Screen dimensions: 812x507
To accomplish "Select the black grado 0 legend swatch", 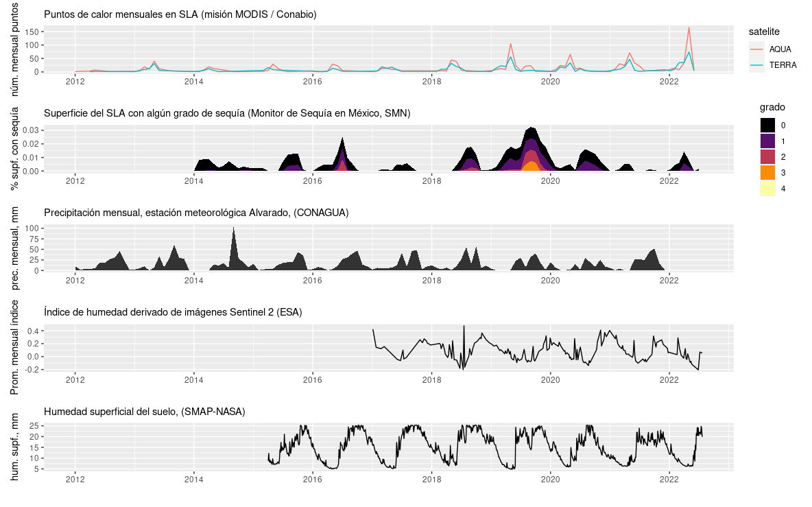I will (767, 125).
